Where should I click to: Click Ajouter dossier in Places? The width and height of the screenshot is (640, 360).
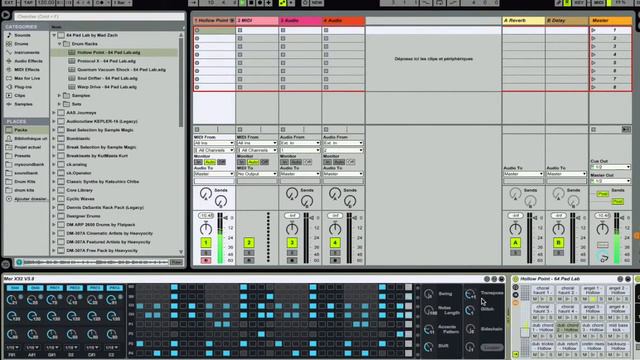click(x=31, y=199)
